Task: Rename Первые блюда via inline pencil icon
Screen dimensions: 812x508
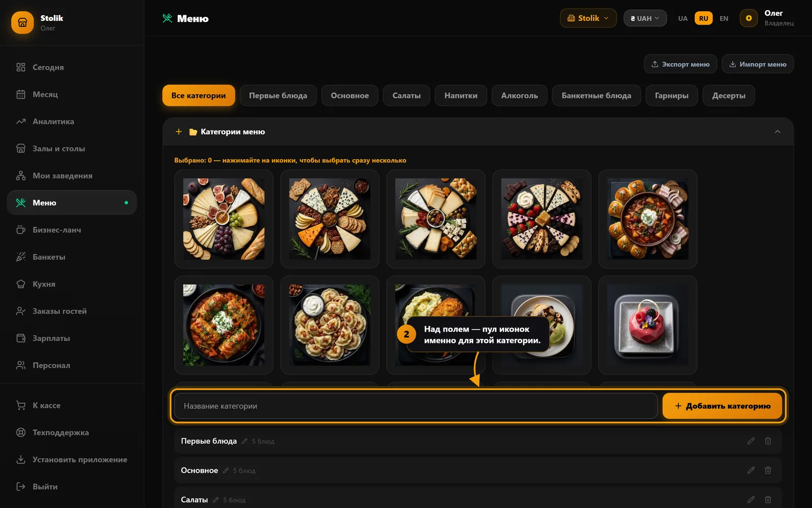Action: click(245, 441)
